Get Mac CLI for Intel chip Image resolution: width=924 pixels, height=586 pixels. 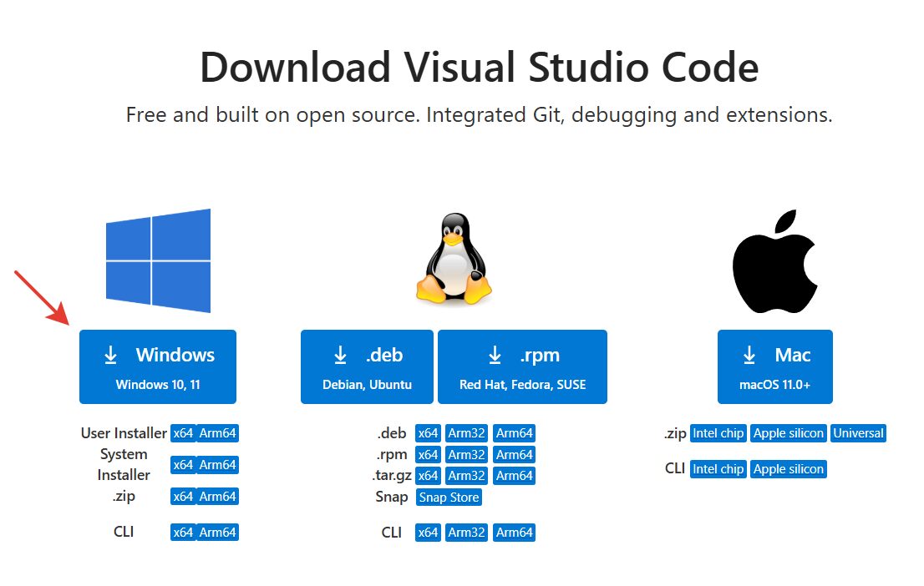tap(718, 469)
